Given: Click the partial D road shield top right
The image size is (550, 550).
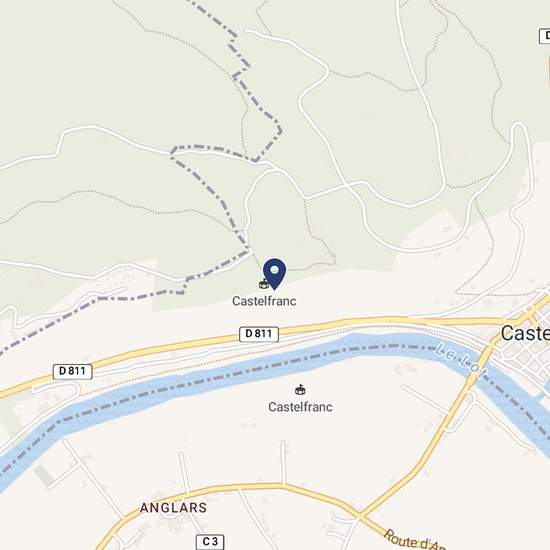Looking at the screenshot, I should coord(545,36).
